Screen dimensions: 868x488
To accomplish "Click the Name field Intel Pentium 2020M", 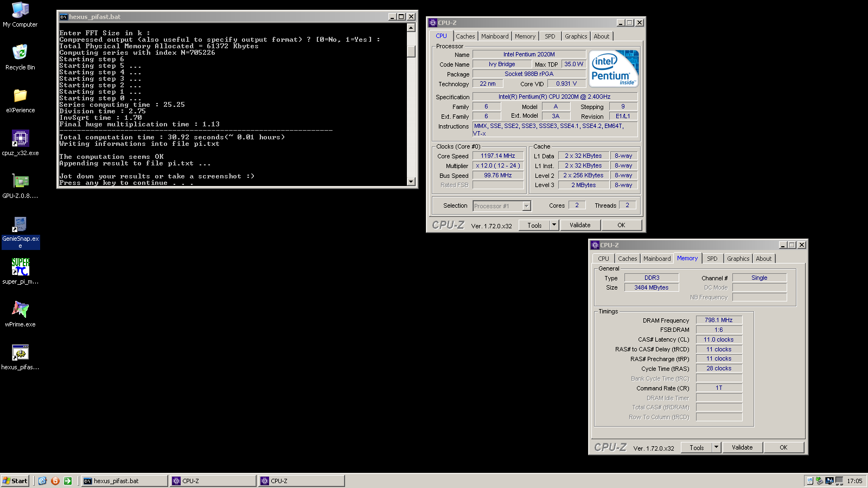I will click(x=529, y=54).
